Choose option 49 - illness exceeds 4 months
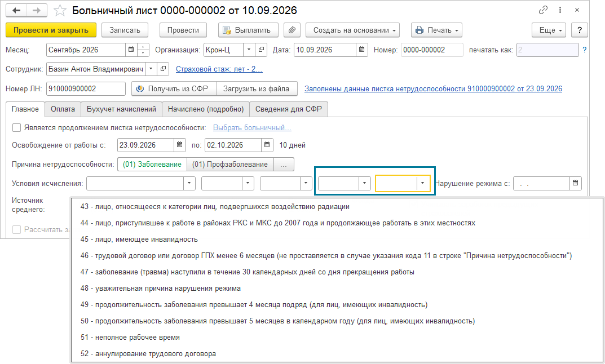Screen dimensions: 605x364 [337, 305]
